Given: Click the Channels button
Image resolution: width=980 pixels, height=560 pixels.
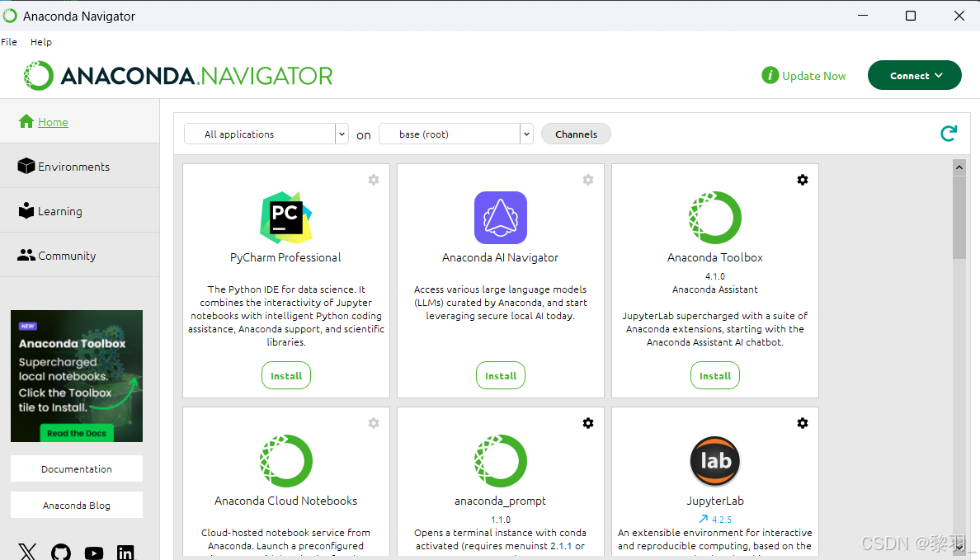Looking at the screenshot, I should click(x=577, y=134).
